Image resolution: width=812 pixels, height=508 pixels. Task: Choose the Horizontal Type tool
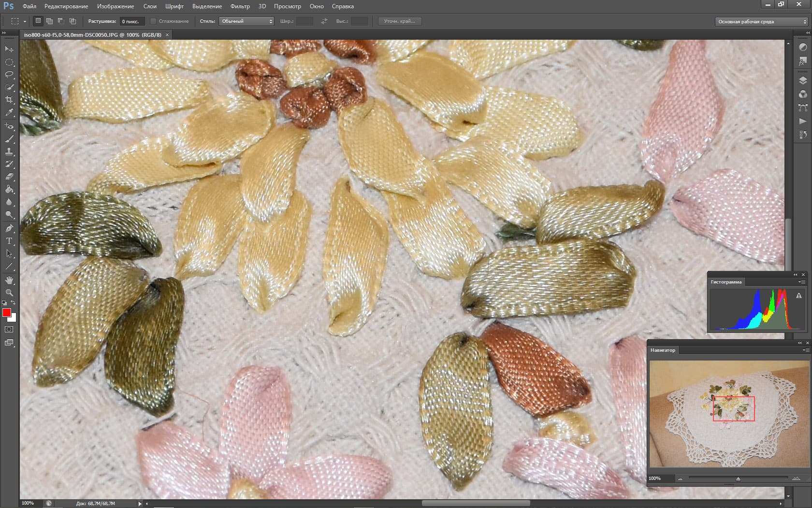[x=9, y=241]
